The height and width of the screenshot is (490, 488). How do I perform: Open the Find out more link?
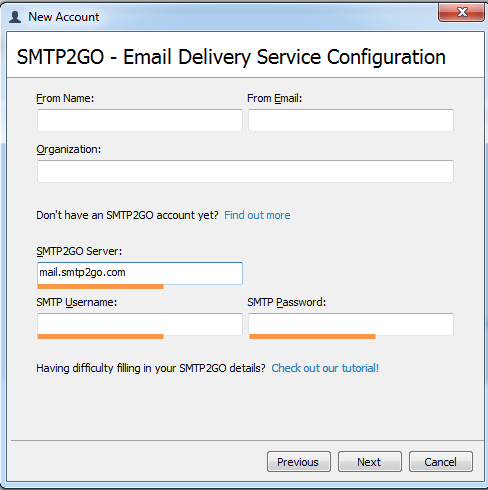click(x=257, y=215)
